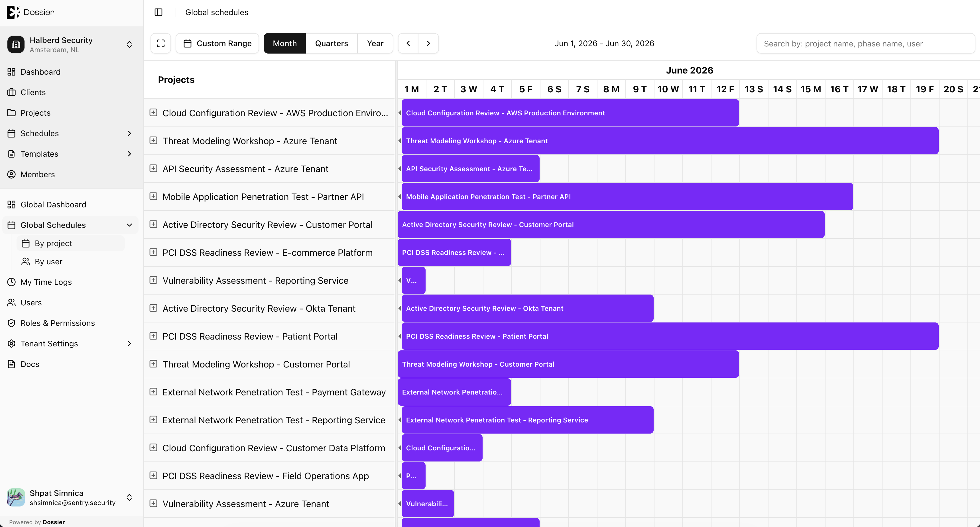The width and height of the screenshot is (980, 527).
Task: Open the Dossier logo home
Action: (x=31, y=12)
